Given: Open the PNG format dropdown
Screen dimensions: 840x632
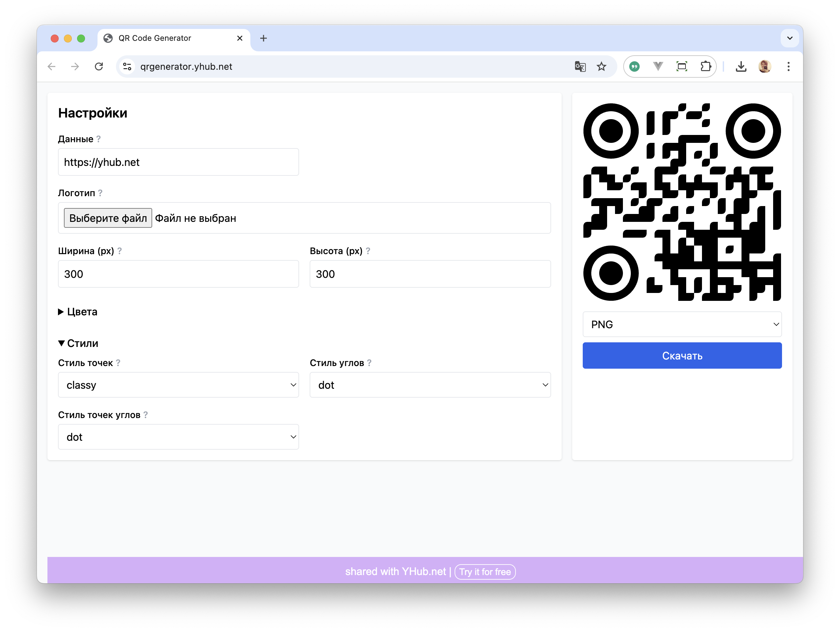Looking at the screenshot, I should [682, 325].
